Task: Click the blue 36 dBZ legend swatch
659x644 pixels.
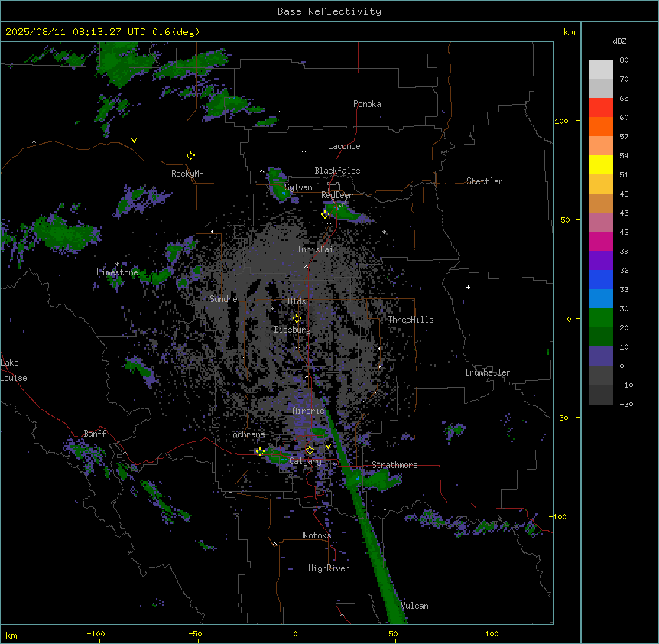Action: click(601, 279)
